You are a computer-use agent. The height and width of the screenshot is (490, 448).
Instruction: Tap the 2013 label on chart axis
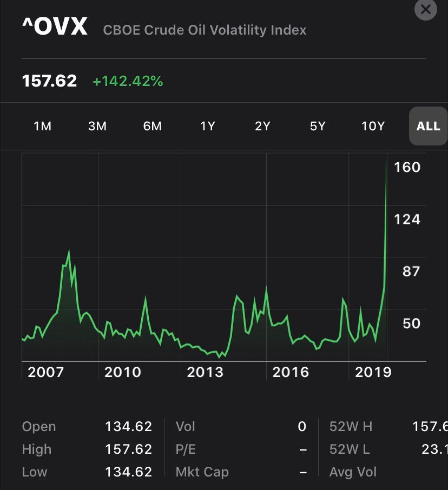tap(205, 372)
